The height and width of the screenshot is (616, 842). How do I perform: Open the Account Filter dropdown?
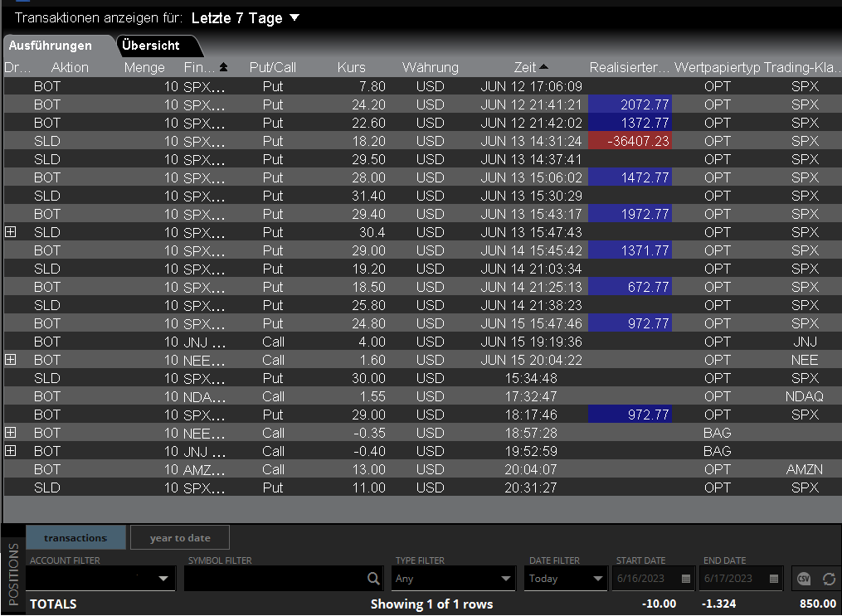[163, 579]
